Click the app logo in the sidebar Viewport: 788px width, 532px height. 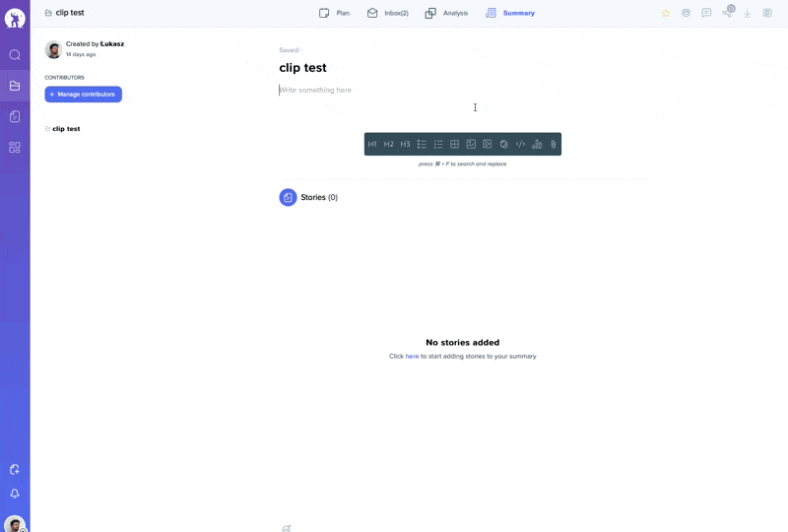coord(15,19)
